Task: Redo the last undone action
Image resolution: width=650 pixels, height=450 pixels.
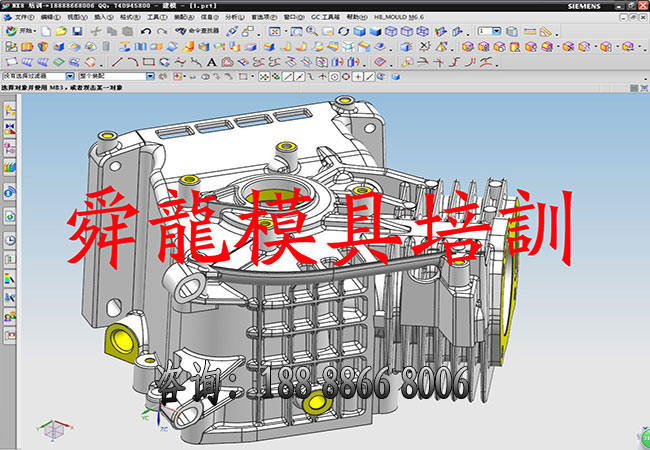Action: click(x=162, y=31)
